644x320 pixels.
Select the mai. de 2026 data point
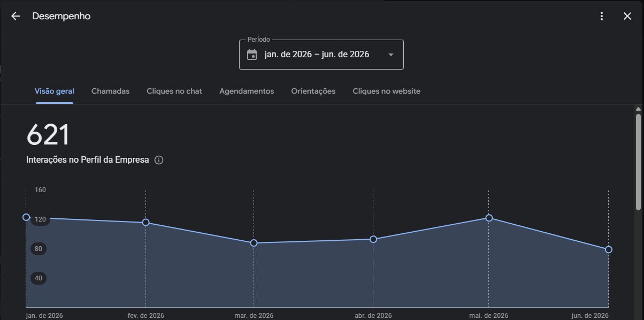coord(489,218)
